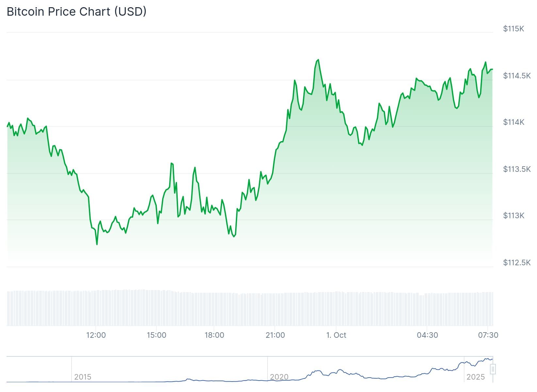This screenshot has height=392, width=537.
Task: Click the $113K price axis label
Action: pyautogui.click(x=513, y=216)
